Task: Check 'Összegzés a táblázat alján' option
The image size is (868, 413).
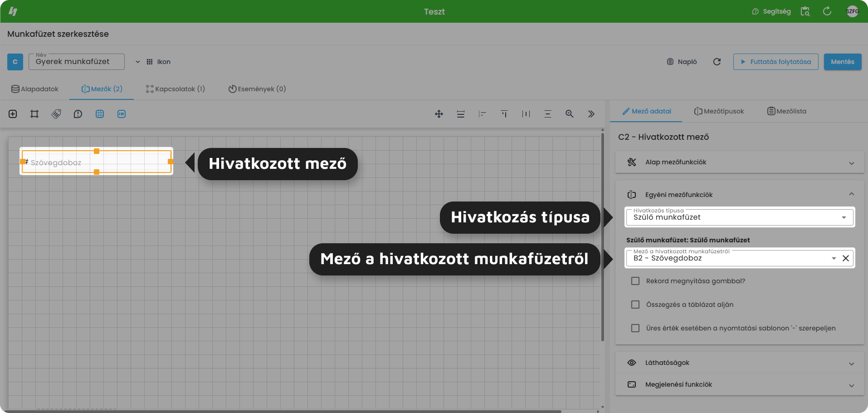Action: (635, 305)
